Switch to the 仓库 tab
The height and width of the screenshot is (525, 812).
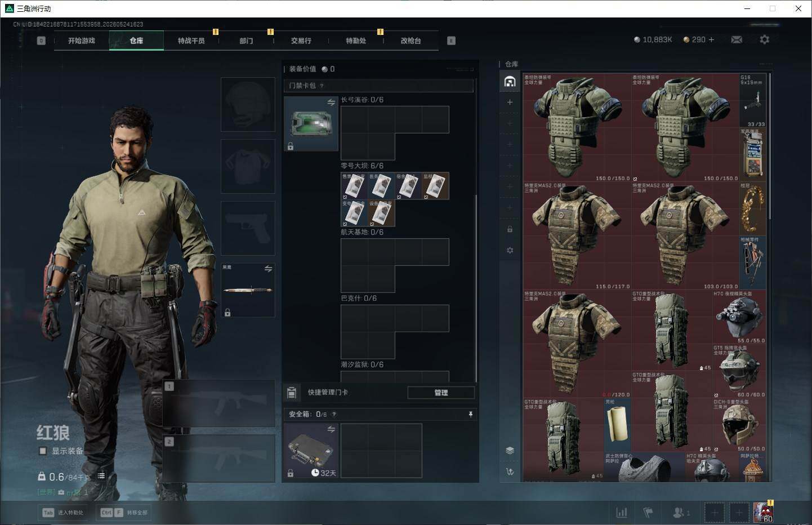pos(136,41)
